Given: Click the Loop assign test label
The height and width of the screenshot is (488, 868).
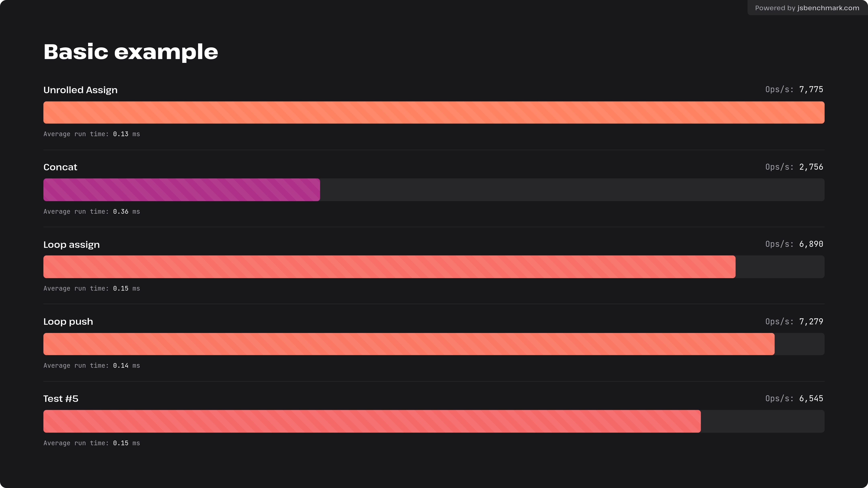Looking at the screenshot, I should [72, 245].
